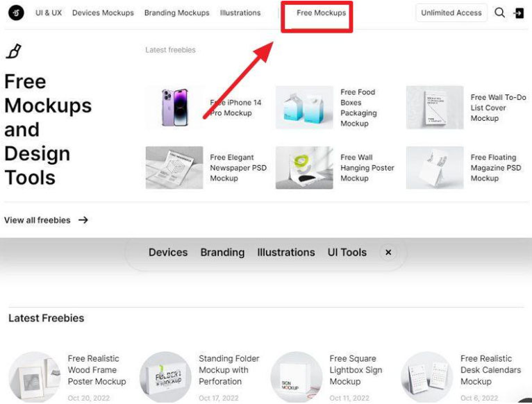Open Free Food Boxes Packaging Mockup thumbnail
Image resolution: width=532 pixels, height=404 pixels.
click(x=304, y=108)
